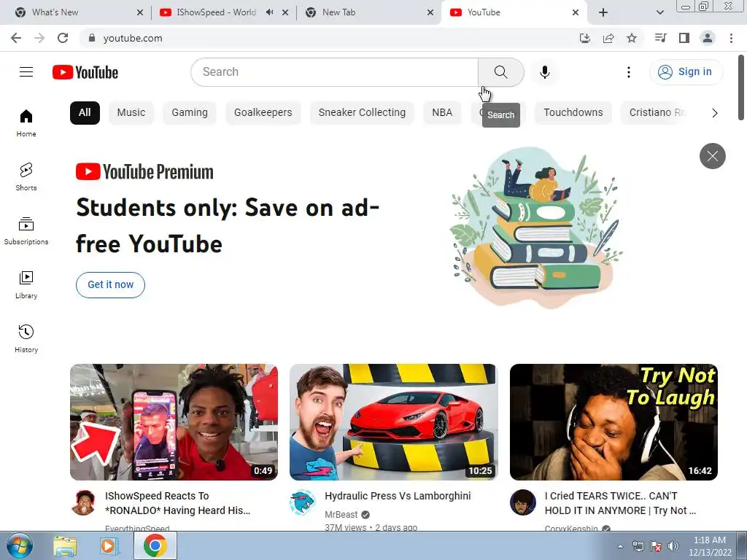Open the volume speaker tray icon
747x560 pixels.
(x=673, y=545)
